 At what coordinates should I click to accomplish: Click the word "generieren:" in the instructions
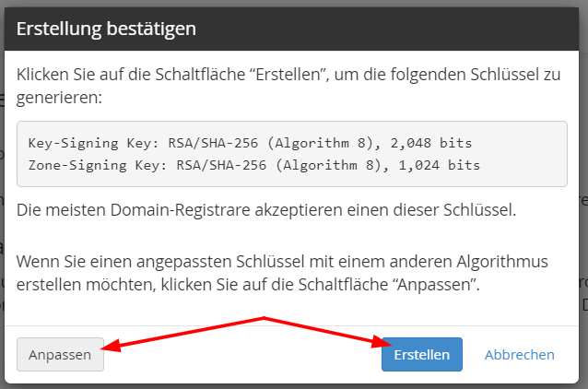tap(59, 98)
